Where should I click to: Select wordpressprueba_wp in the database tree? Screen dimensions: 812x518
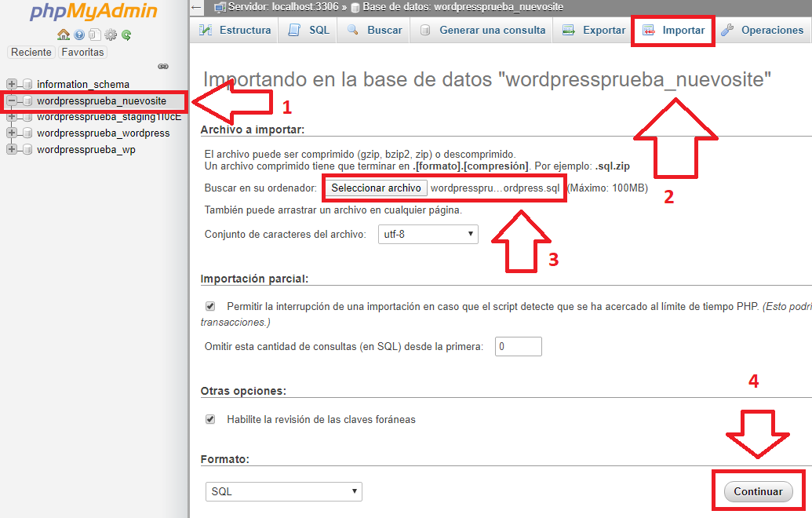(x=86, y=150)
